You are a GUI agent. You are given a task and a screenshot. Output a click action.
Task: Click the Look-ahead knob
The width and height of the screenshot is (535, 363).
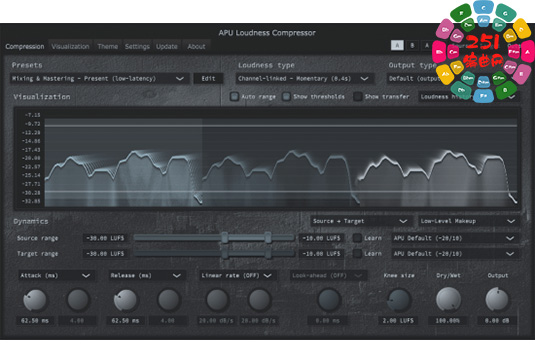(329, 300)
